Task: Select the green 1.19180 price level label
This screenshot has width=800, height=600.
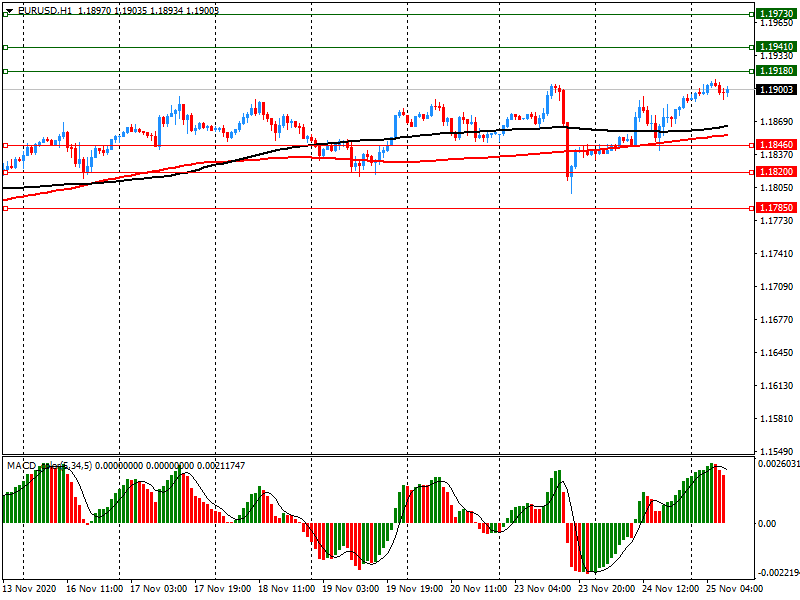Action: tap(777, 71)
